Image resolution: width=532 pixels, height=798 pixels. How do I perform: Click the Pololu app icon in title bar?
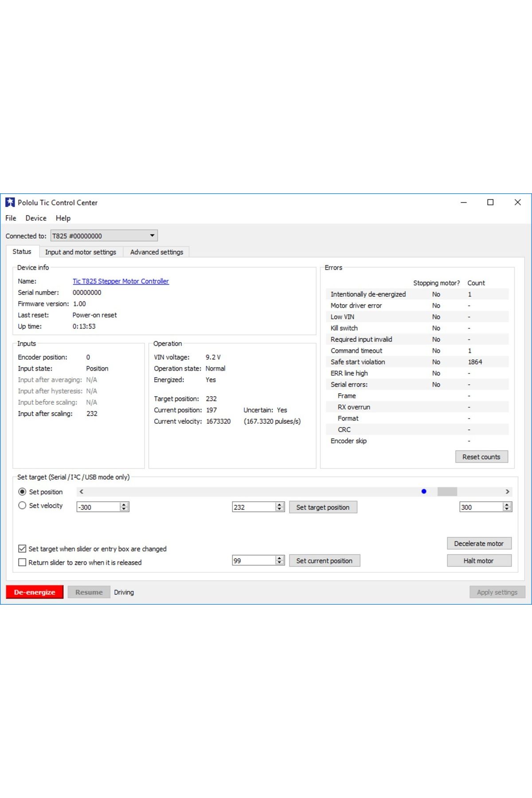tap(10, 202)
